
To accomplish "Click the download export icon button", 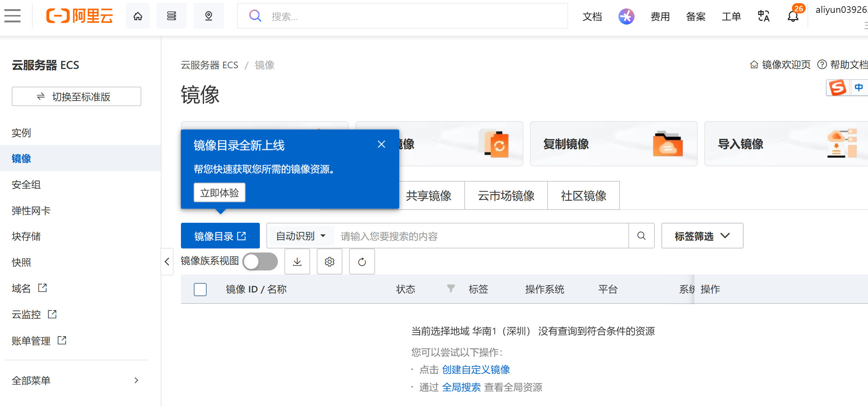I will (x=297, y=262).
